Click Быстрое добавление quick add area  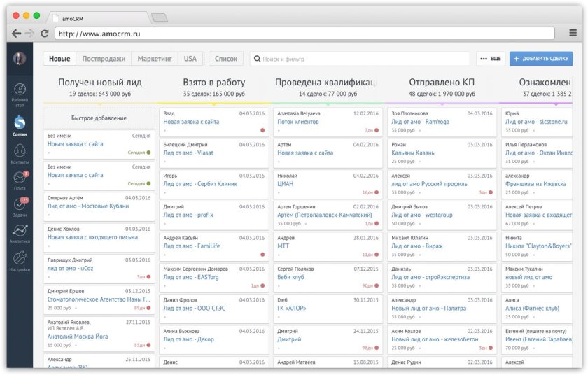(x=99, y=118)
